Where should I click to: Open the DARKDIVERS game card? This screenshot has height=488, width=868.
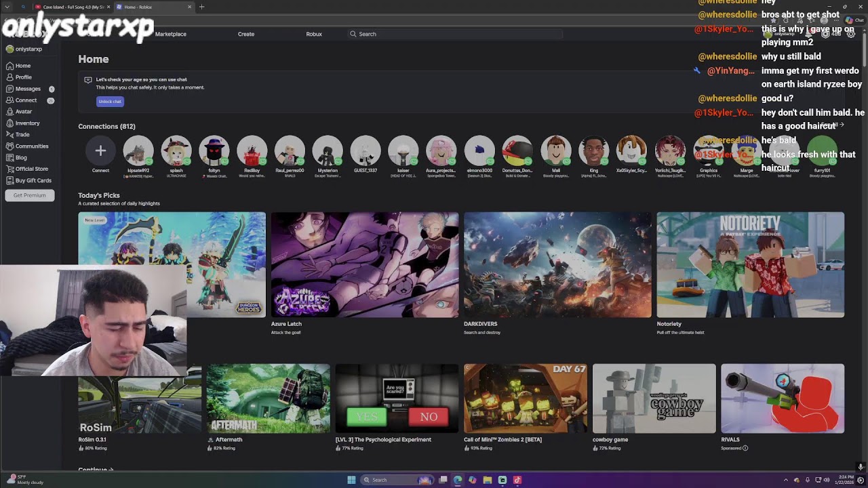tap(557, 264)
